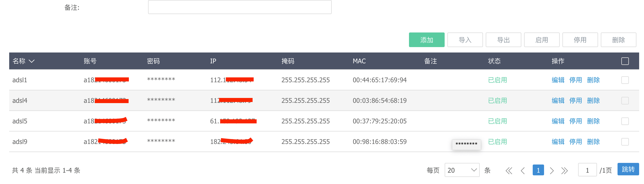The width and height of the screenshot is (644, 184).
Task: Click 编辑 link on adsl4 row
Action: pyautogui.click(x=558, y=100)
